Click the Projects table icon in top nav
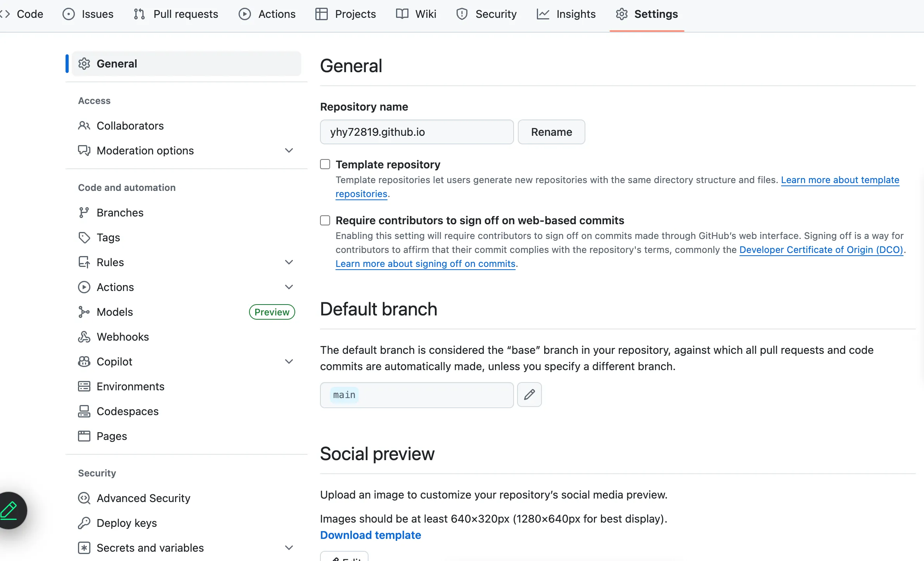 coord(322,14)
